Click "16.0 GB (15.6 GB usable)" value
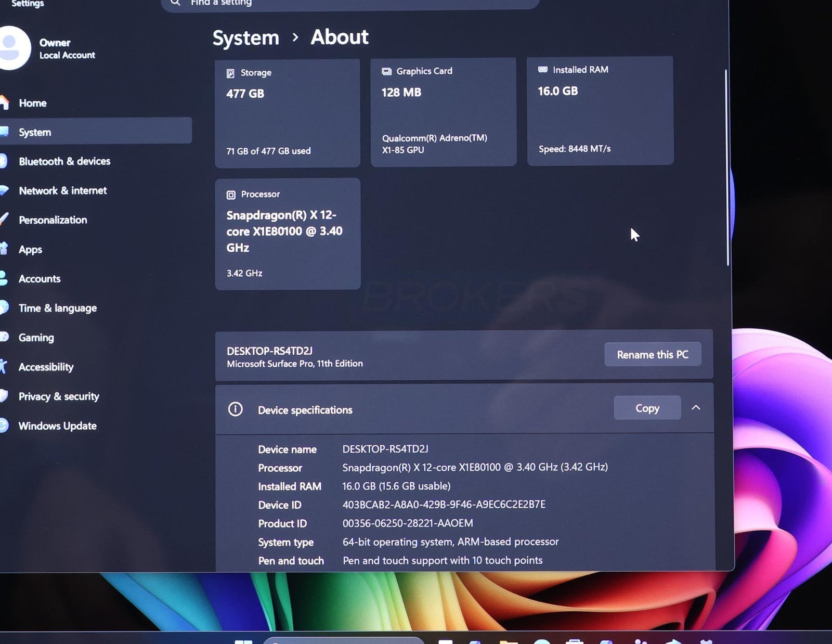Screen dimensions: 832x644 pyautogui.click(x=396, y=486)
